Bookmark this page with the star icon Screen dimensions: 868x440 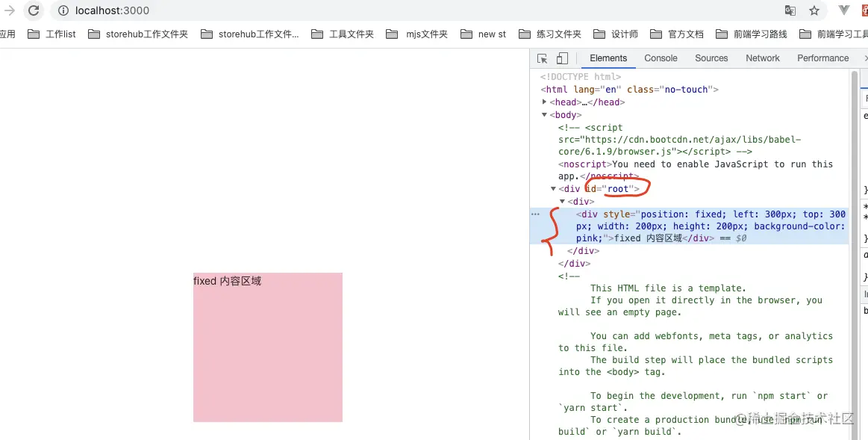(814, 10)
